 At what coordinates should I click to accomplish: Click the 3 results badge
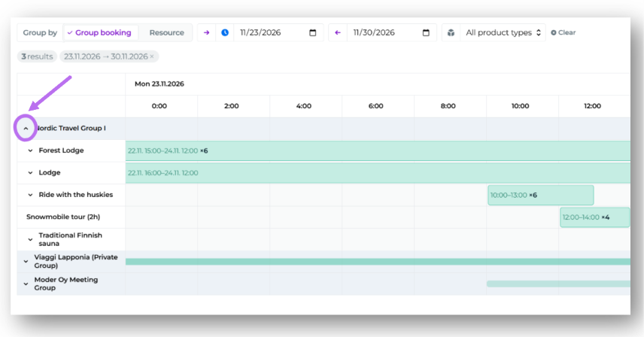click(x=37, y=56)
